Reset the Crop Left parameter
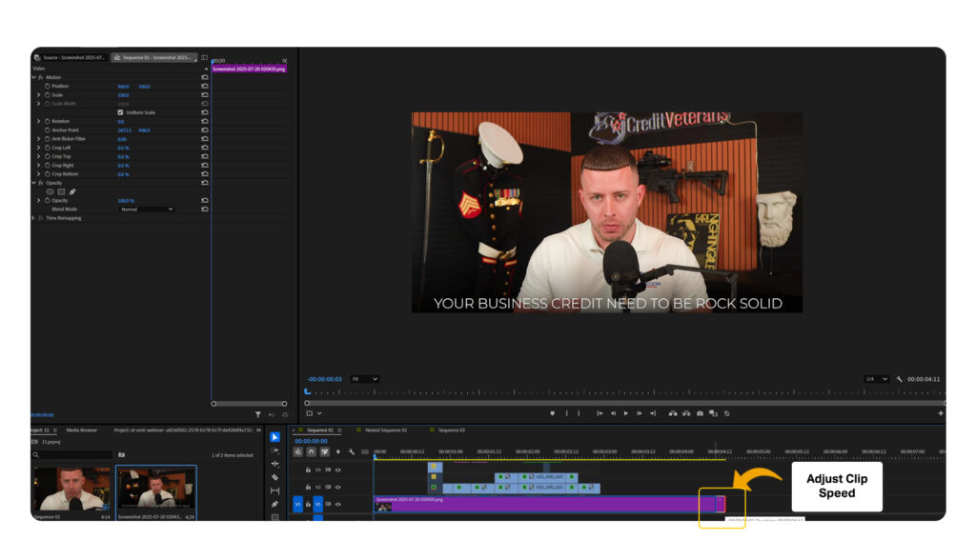The height and width of the screenshot is (560, 976). [204, 148]
